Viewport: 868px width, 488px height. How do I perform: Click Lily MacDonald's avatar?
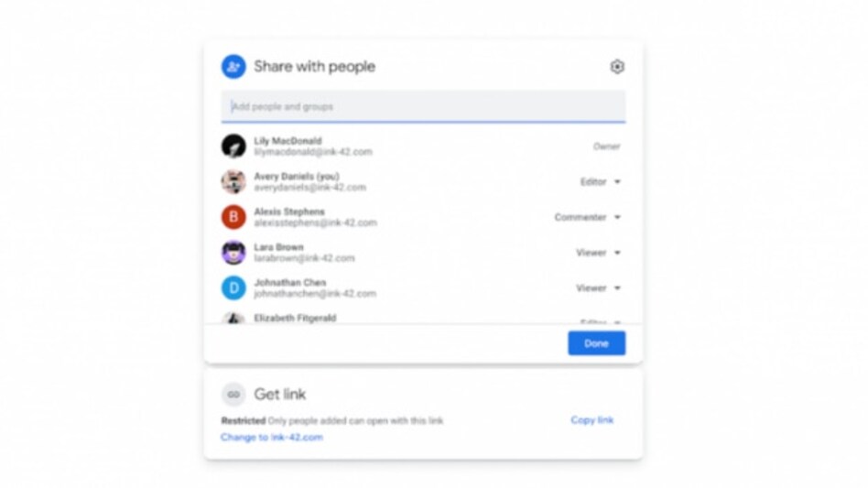pyautogui.click(x=233, y=146)
